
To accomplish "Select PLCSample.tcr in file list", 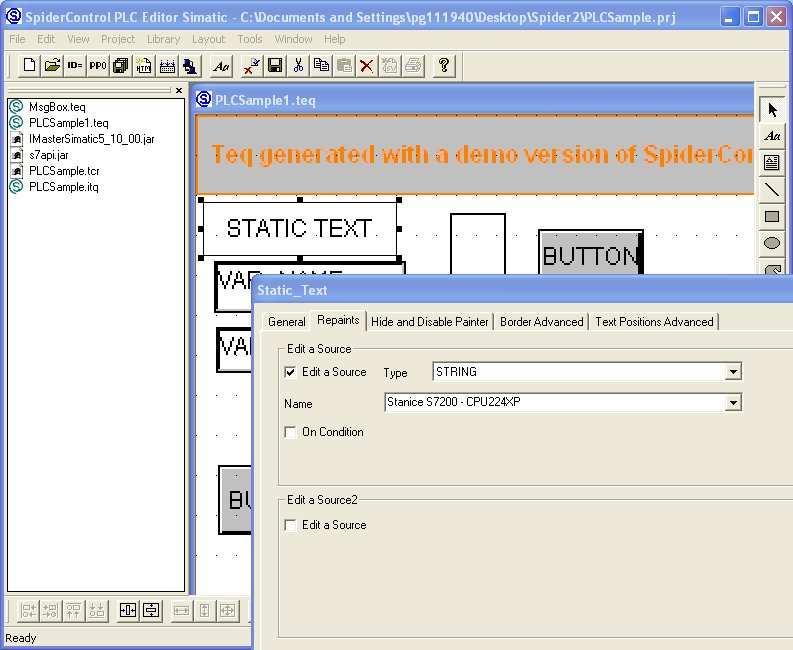I will 64,171.
